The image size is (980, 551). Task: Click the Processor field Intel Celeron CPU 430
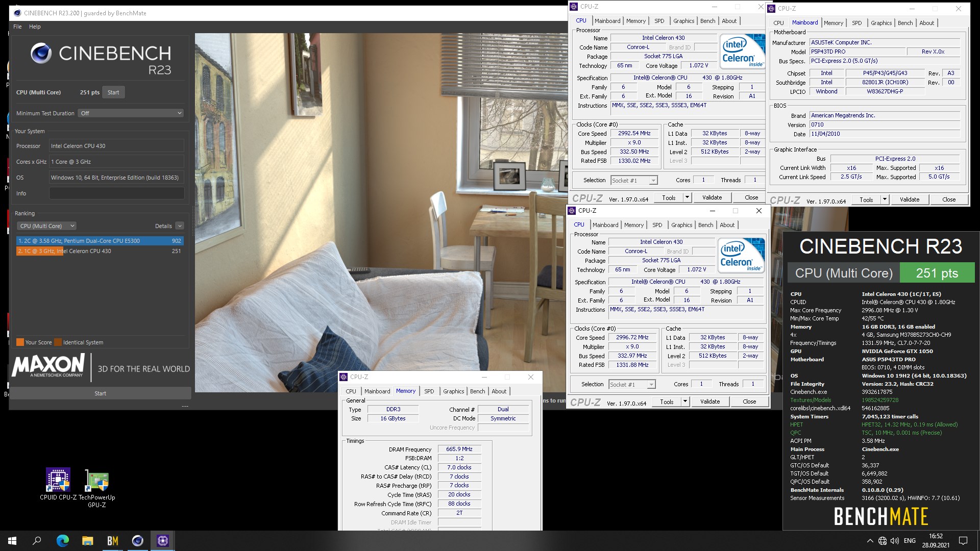coord(117,146)
